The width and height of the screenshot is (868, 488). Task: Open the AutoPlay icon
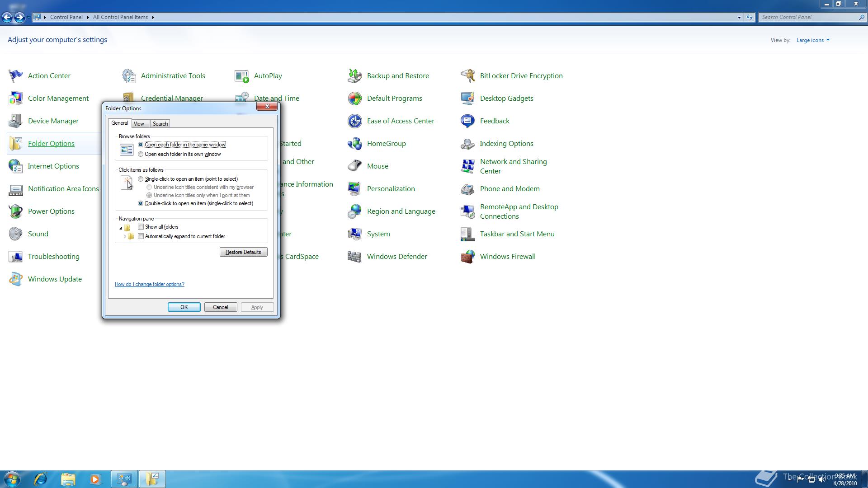pos(242,75)
